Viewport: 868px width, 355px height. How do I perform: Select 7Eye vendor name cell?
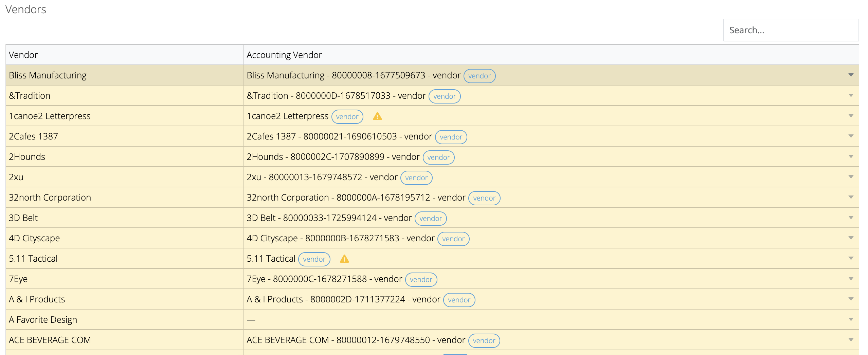[125, 279]
